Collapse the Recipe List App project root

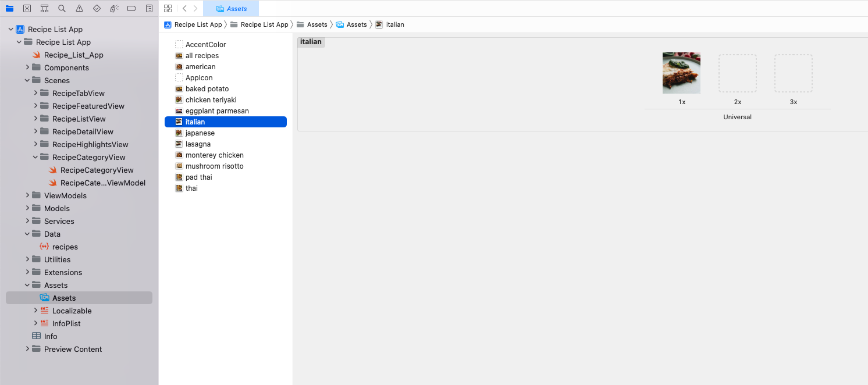pyautogui.click(x=10, y=29)
